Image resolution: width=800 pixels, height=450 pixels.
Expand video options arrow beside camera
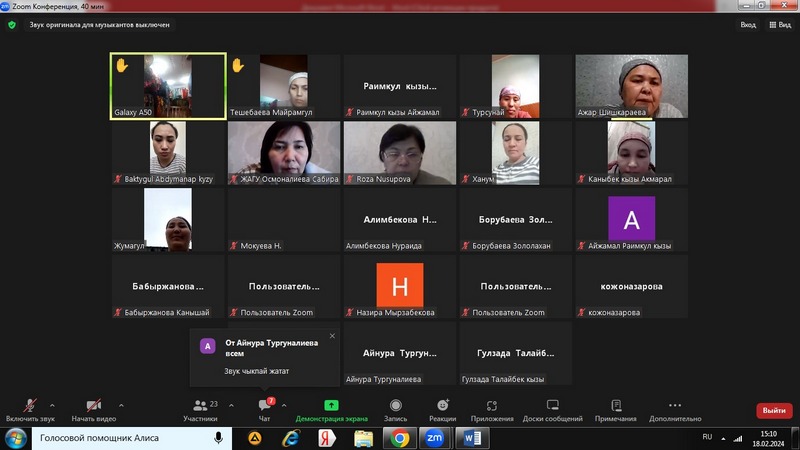(x=122, y=405)
